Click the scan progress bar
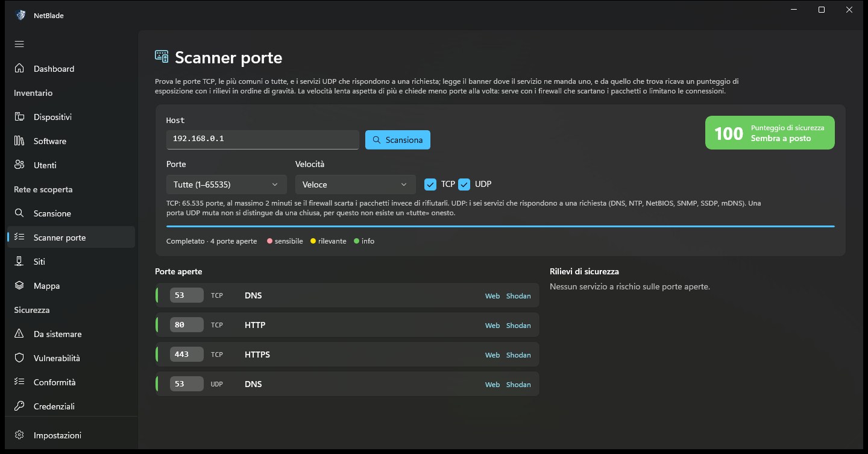Viewport: 868px width, 454px height. point(500,226)
